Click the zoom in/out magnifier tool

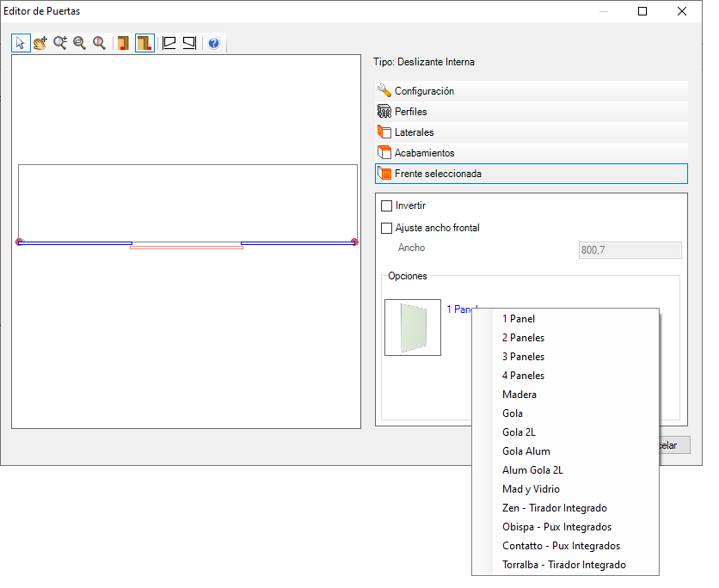pyautogui.click(x=60, y=43)
